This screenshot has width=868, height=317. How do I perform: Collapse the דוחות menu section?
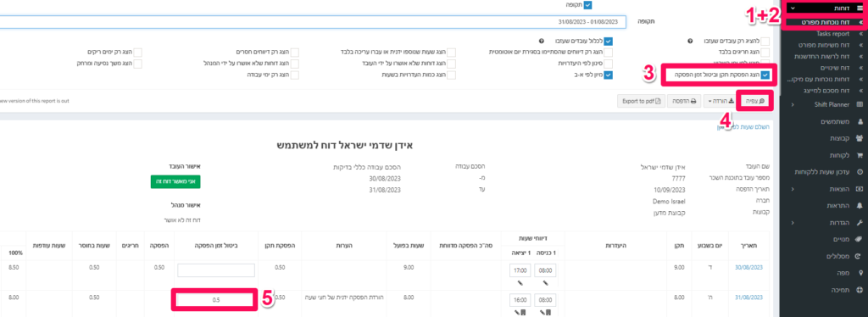coord(793,8)
